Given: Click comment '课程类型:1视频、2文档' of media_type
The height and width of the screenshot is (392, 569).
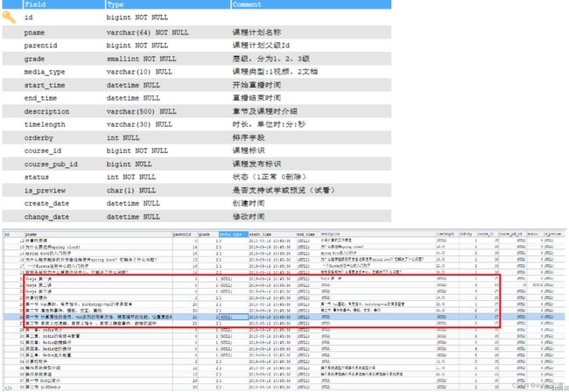Looking at the screenshot, I should click(x=275, y=72).
